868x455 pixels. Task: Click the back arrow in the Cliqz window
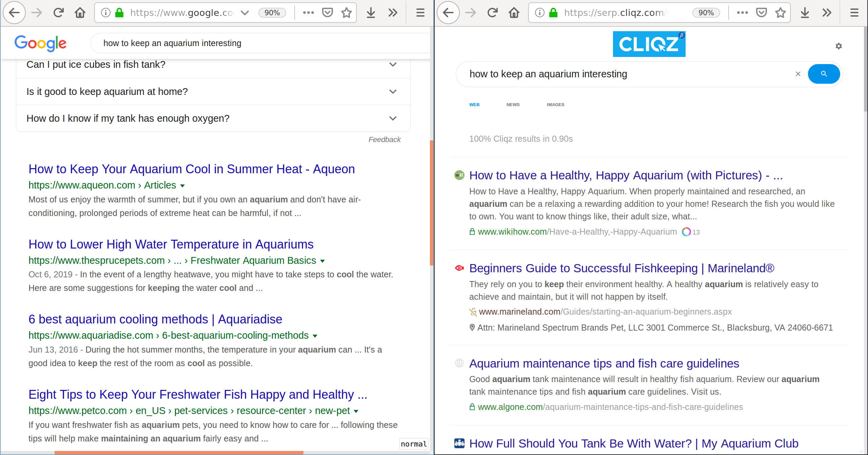[x=448, y=13]
